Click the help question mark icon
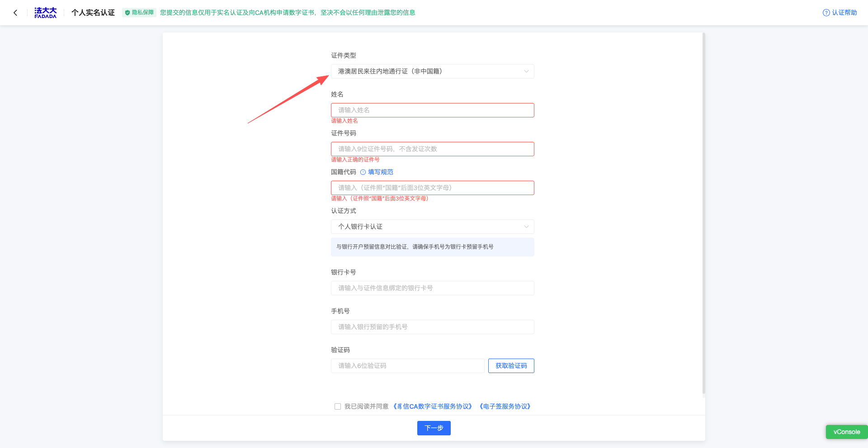Screen dimensions: 868x448 pyautogui.click(x=826, y=13)
